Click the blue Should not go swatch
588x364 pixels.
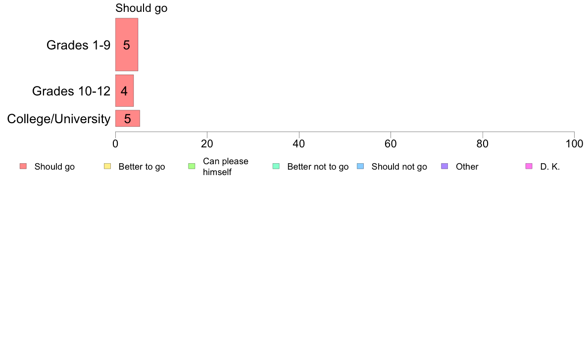pos(360,166)
